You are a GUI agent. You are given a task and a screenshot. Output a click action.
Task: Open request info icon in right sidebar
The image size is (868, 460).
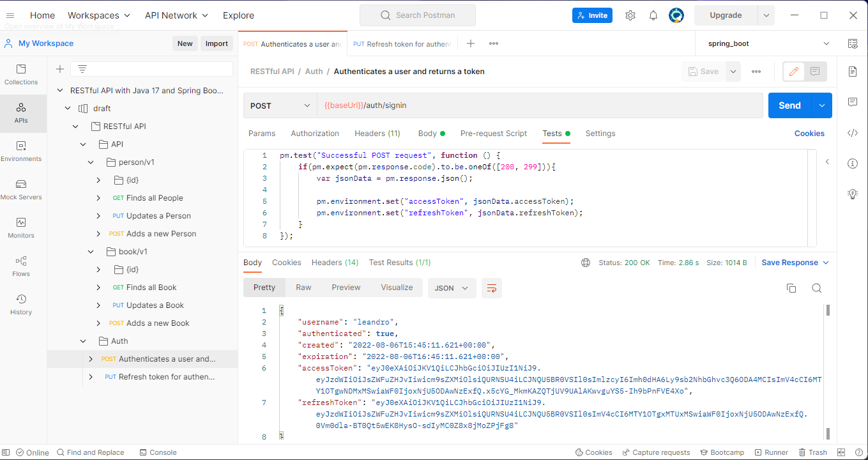(x=853, y=164)
